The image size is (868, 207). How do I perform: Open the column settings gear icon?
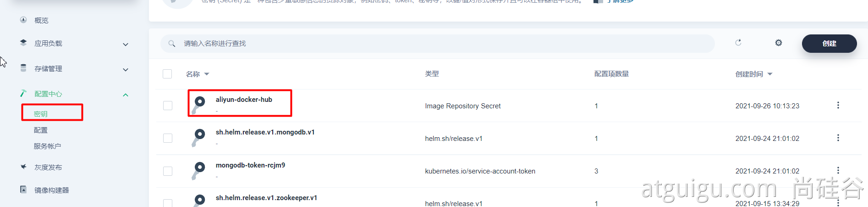(778, 43)
